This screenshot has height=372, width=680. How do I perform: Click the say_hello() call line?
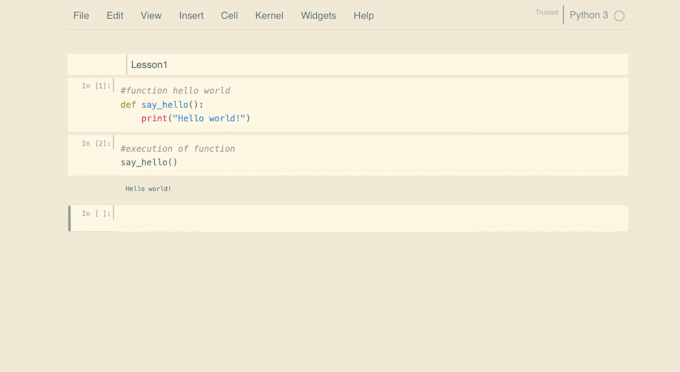point(149,163)
